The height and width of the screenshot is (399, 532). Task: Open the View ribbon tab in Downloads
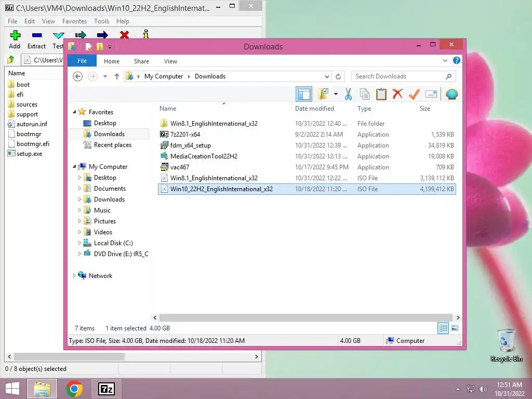pos(170,61)
